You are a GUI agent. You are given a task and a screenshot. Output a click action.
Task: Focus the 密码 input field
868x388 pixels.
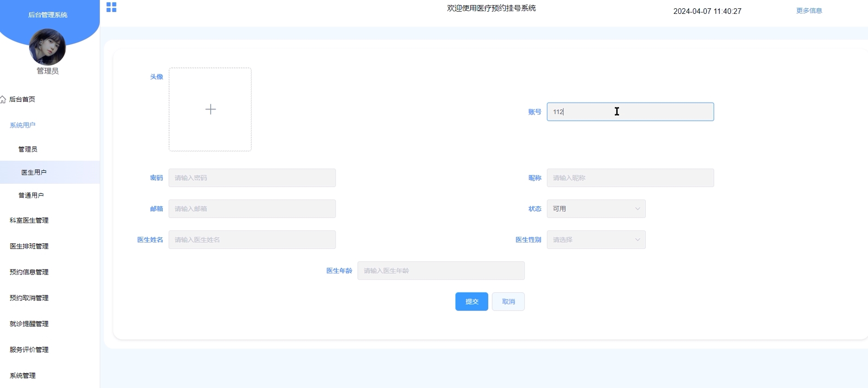coord(252,178)
